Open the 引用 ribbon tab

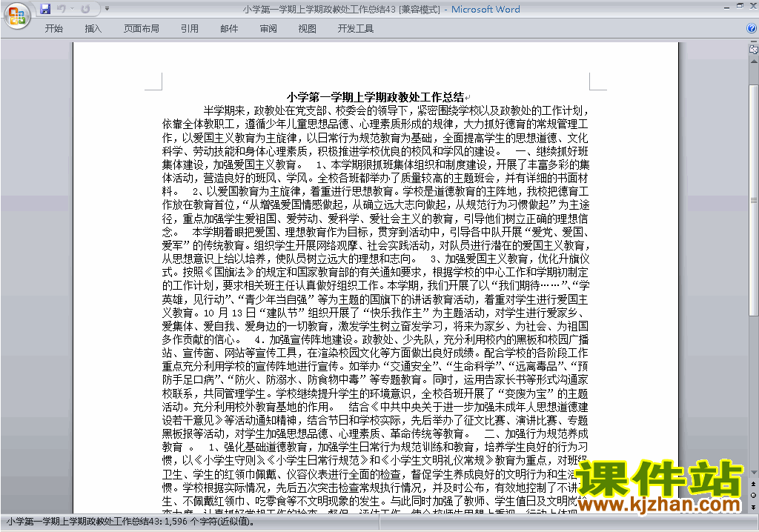tap(189, 29)
